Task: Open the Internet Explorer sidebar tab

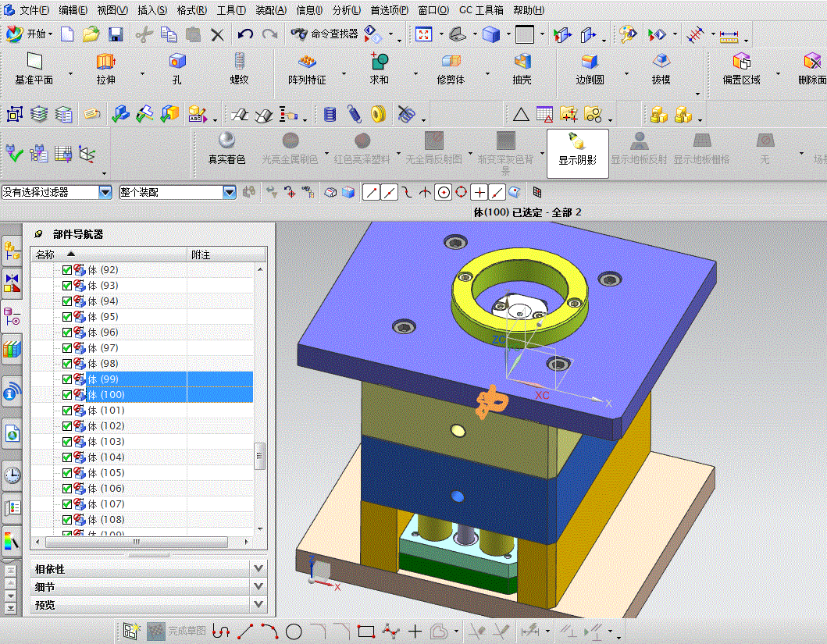Action: [12, 434]
